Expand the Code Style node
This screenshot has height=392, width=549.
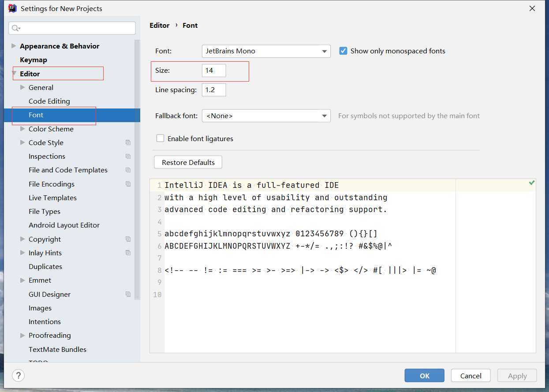[x=22, y=142]
